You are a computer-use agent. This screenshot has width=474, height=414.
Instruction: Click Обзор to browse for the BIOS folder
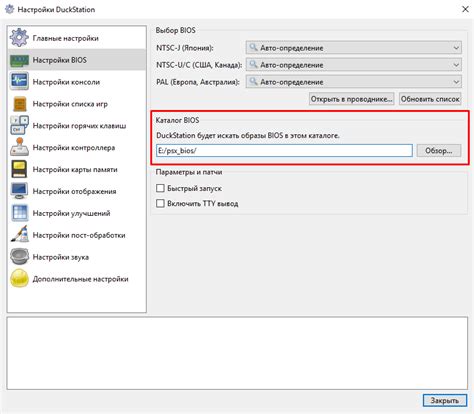(439, 151)
